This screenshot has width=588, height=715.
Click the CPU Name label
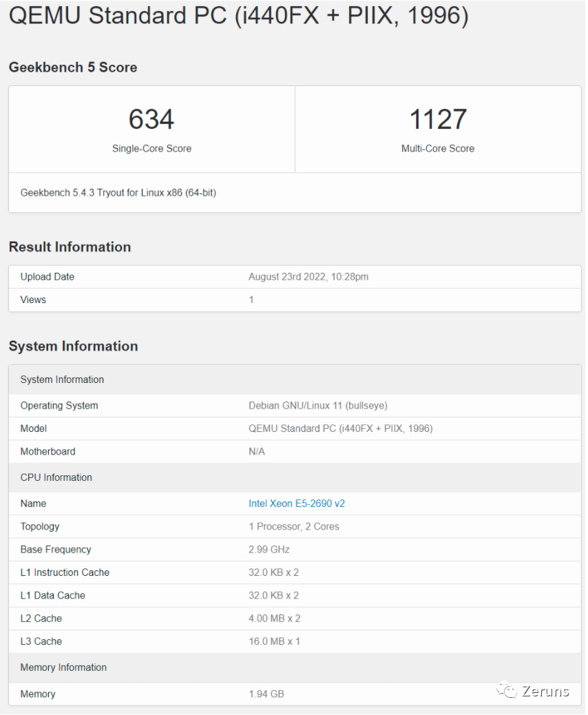[x=33, y=504]
